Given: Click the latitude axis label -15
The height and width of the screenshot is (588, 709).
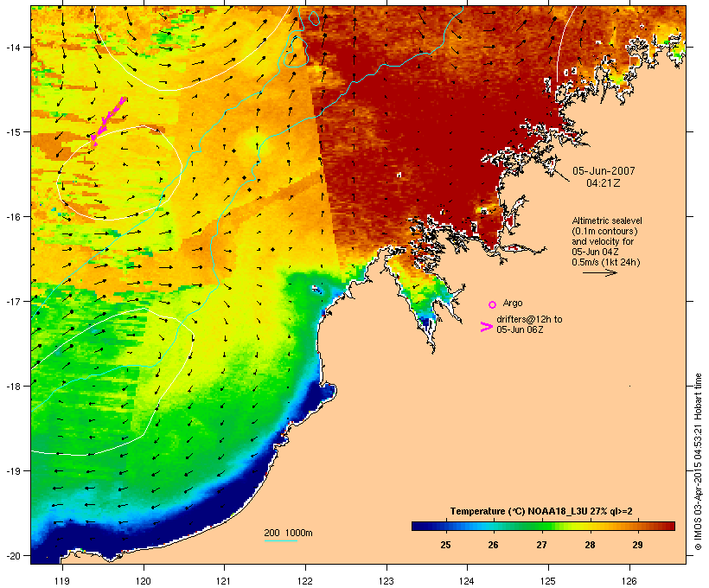Looking at the screenshot, I should click(12, 132).
